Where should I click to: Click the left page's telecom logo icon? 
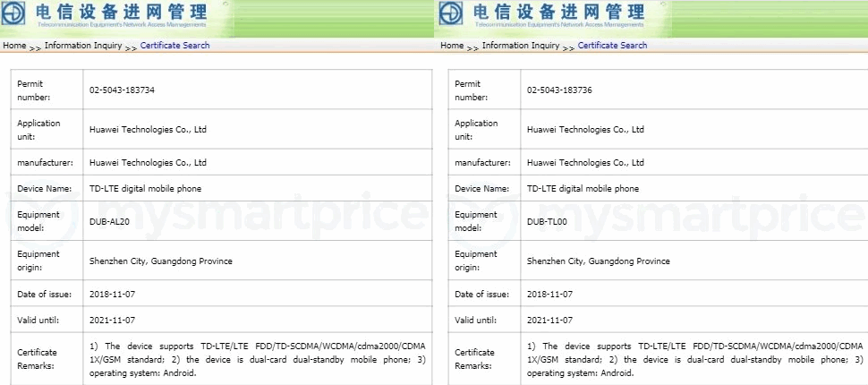[13, 13]
